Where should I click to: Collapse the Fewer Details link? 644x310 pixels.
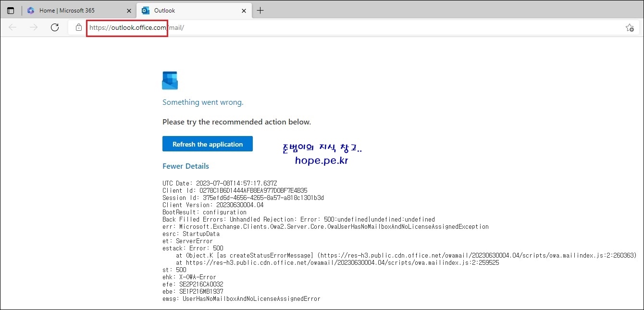[186, 166]
